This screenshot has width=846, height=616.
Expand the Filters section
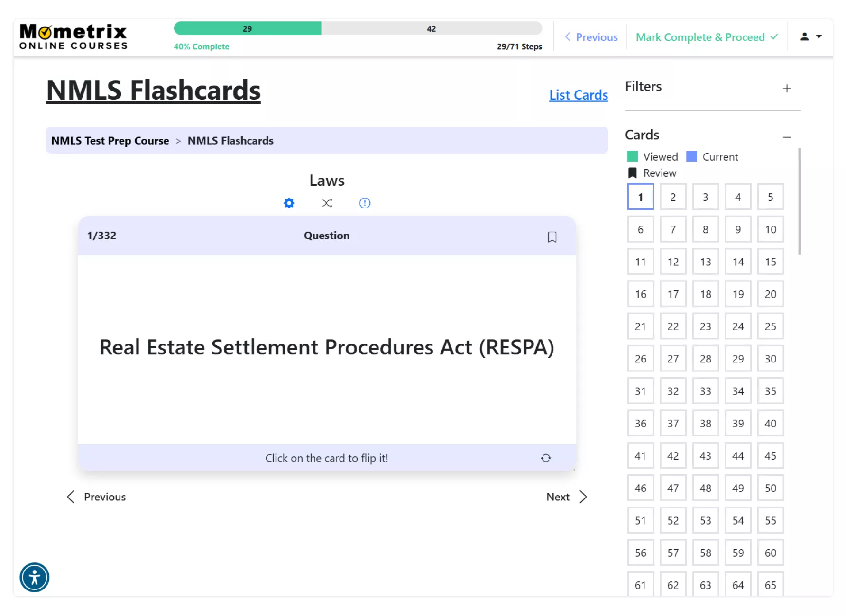[787, 88]
